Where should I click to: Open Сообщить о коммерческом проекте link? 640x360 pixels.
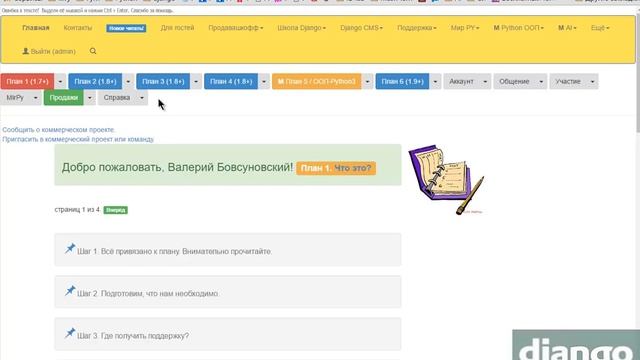tap(59, 130)
